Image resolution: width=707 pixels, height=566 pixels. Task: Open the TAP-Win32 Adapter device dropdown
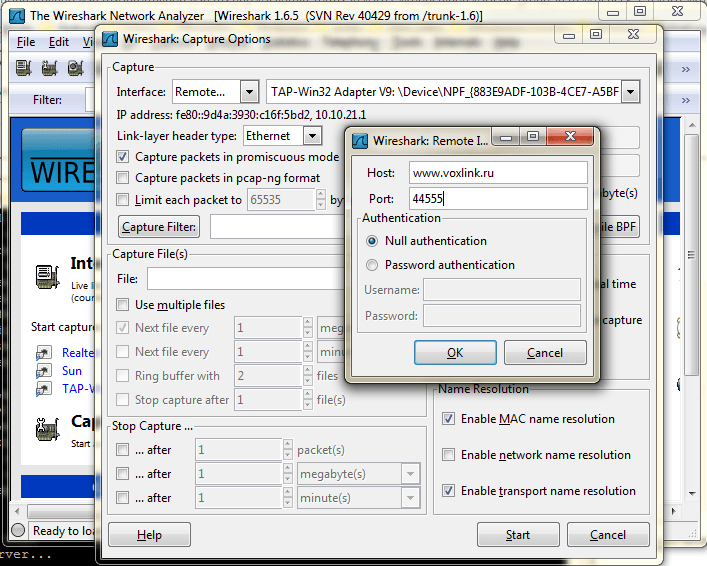630,92
